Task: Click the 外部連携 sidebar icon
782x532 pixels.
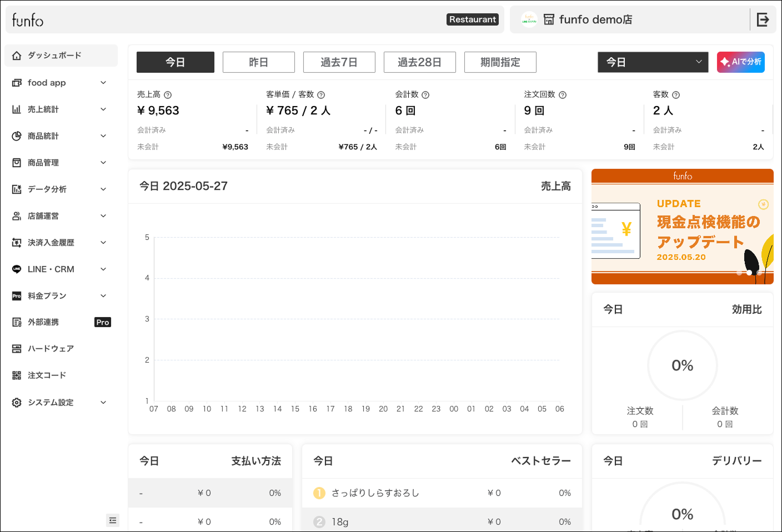Action: [17, 322]
